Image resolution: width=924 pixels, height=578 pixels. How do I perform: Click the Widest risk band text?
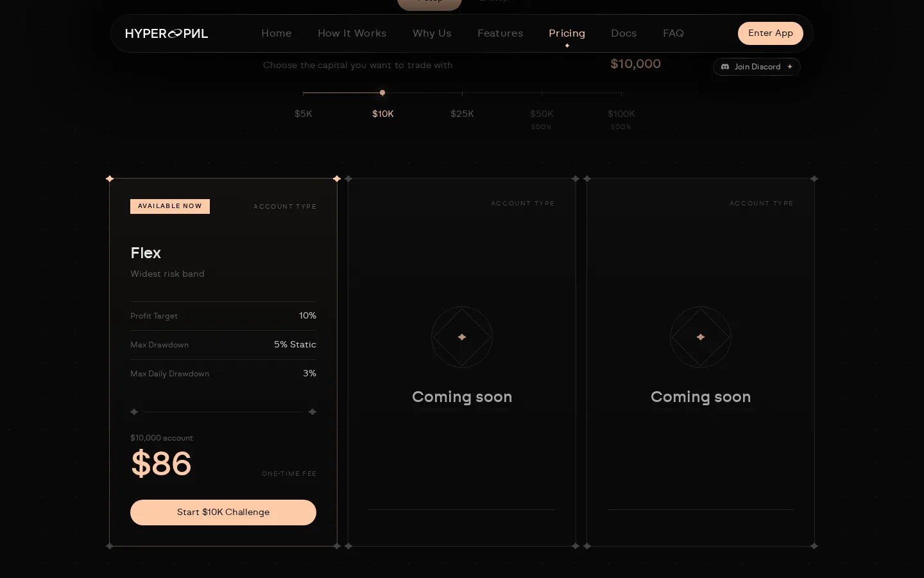167,274
